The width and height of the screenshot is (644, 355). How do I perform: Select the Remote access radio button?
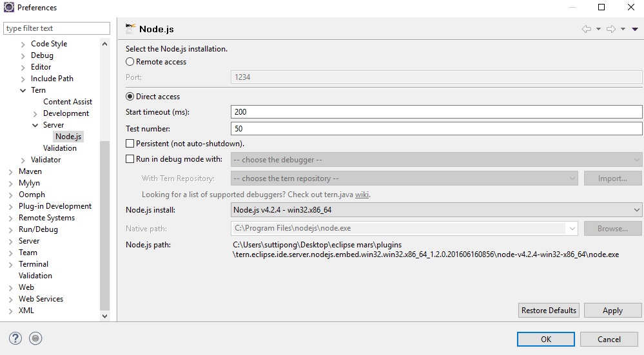coord(130,62)
